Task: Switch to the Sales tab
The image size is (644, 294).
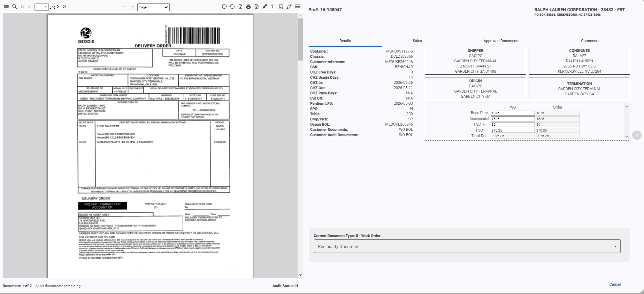Action: pos(417,41)
